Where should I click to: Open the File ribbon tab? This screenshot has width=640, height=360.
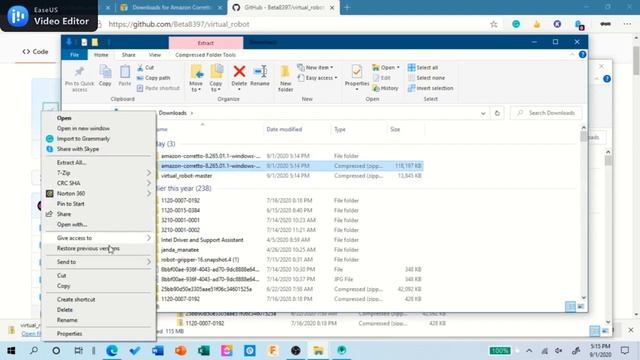tap(74, 55)
